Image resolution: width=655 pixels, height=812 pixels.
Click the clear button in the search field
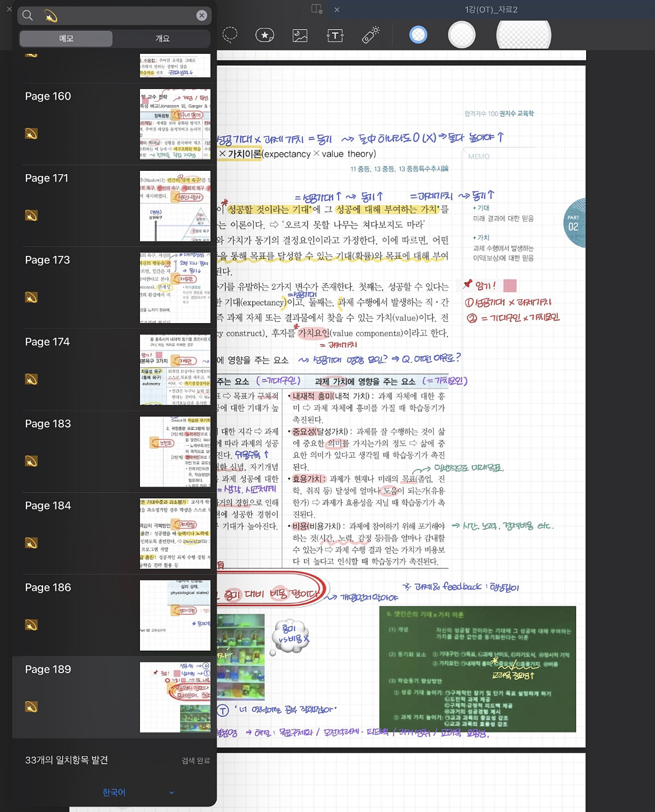[x=201, y=15]
